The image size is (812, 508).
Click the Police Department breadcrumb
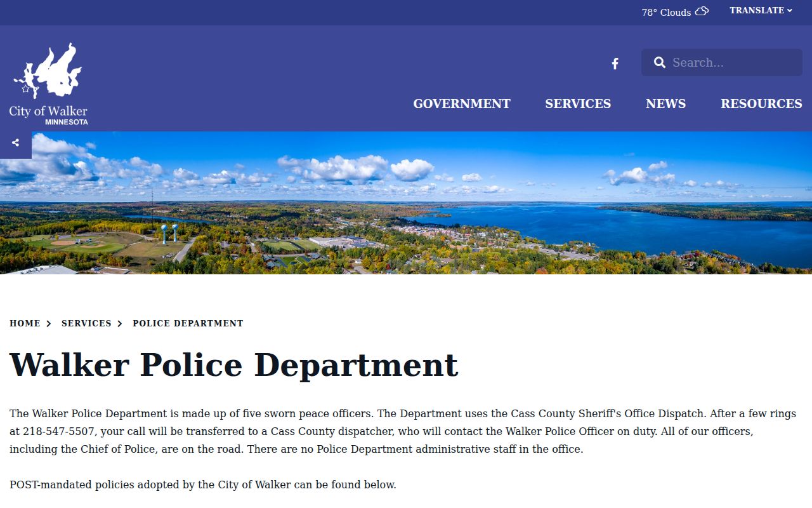click(x=188, y=323)
